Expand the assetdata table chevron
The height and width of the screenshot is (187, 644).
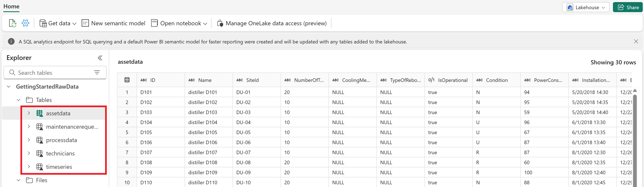(29, 113)
